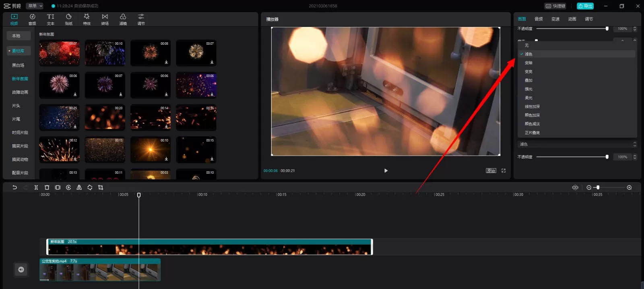This screenshot has height=289, width=644.
Task: Open the 转场 transitions panel
Action: pyautogui.click(x=105, y=19)
